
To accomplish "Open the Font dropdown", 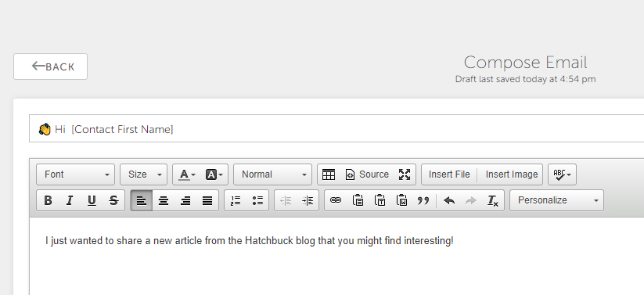I will pos(76,174).
